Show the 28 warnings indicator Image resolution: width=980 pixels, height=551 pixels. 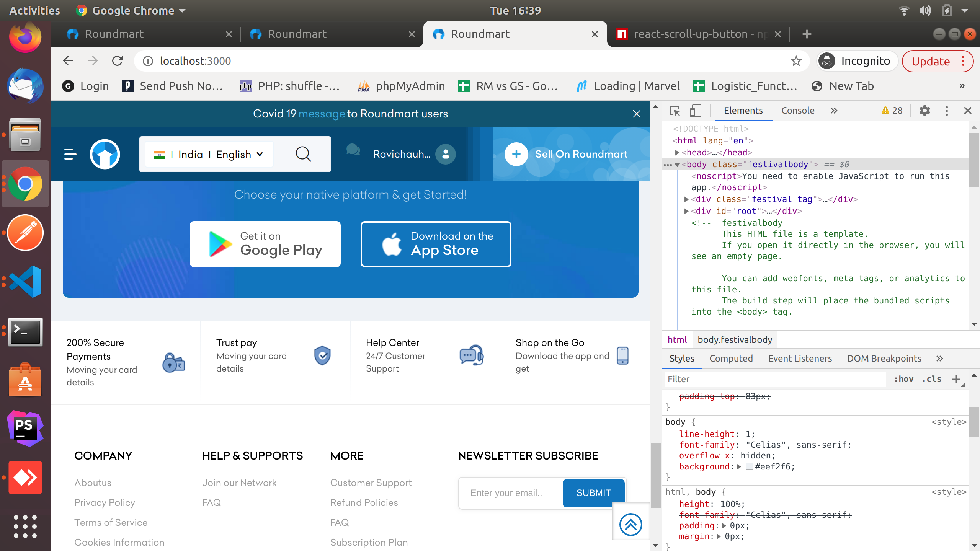892,111
